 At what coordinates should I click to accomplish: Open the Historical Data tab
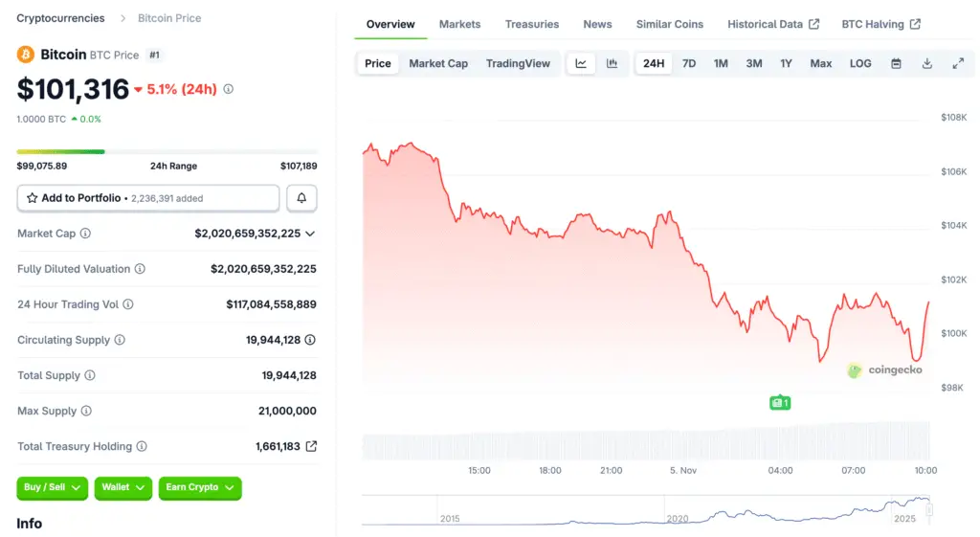(x=772, y=24)
